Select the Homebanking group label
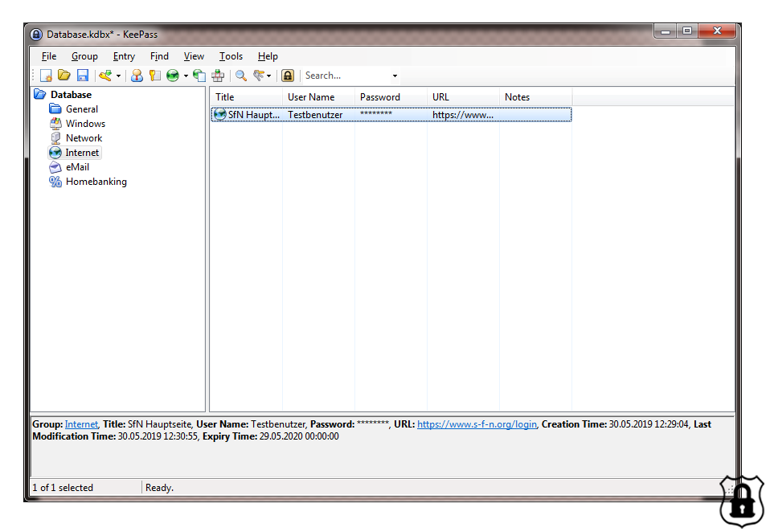 96,182
